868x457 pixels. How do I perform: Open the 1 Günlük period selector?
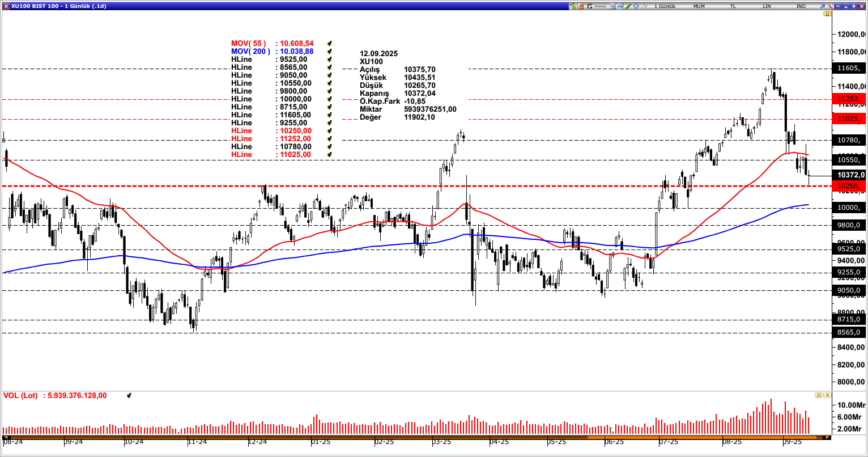[x=665, y=6]
